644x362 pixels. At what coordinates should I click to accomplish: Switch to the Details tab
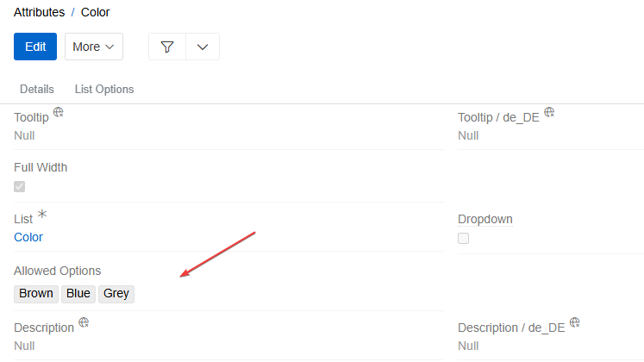click(37, 89)
